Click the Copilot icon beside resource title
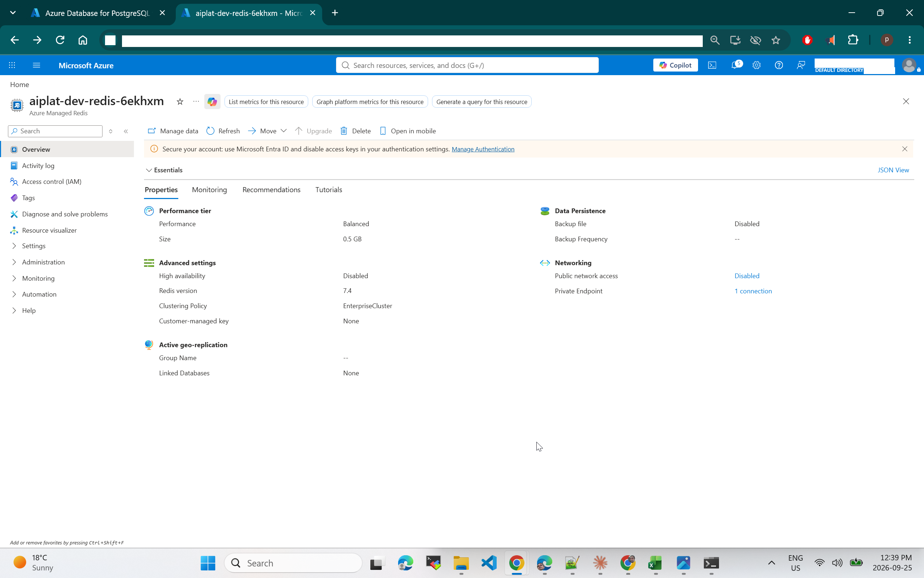Image resolution: width=924 pixels, height=578 pixels. pos(212,102)
